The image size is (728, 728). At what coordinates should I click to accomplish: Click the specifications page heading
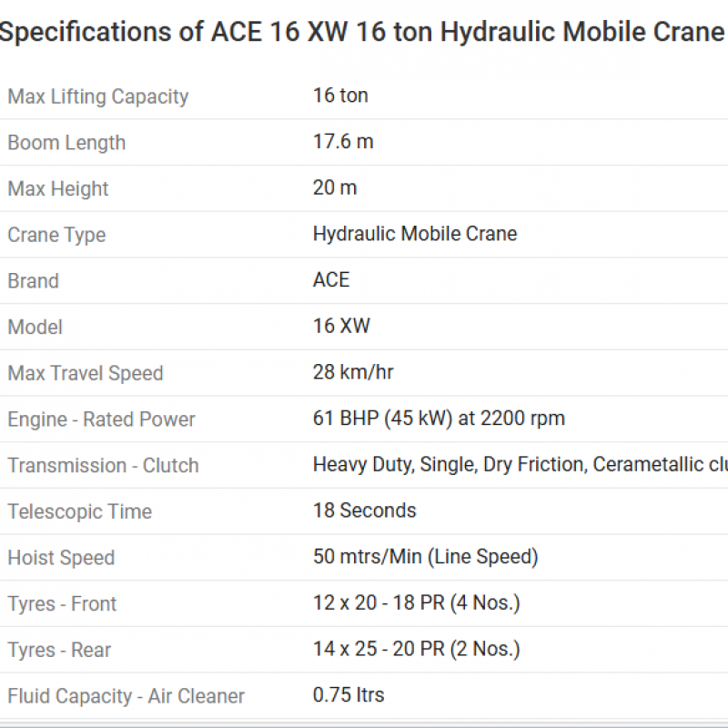pyautogui.click(x=361, y=33)
